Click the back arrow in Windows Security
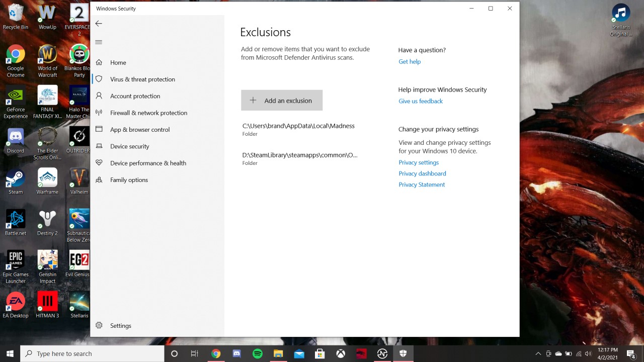The width and height of the screenshot is (644, 362). click(99, 24)
